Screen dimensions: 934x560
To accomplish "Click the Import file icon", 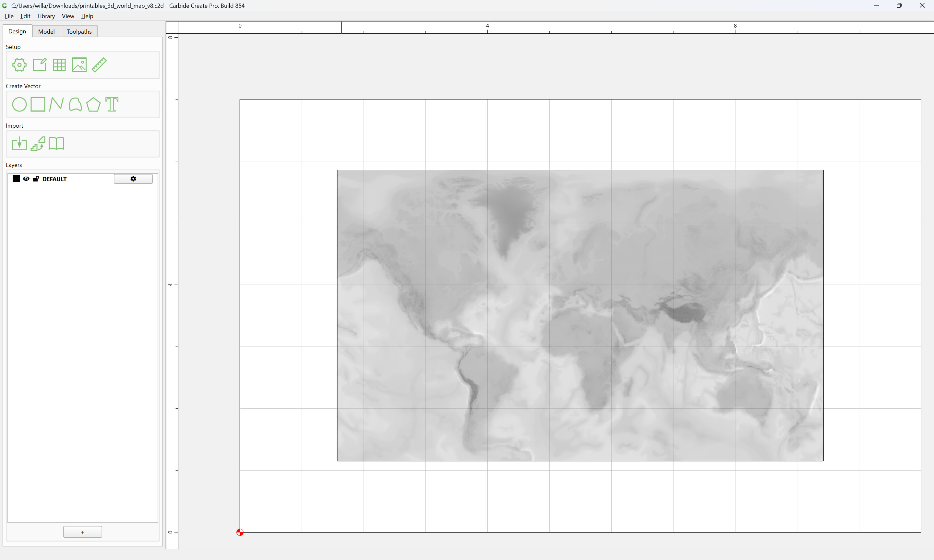I will [19, 144].
